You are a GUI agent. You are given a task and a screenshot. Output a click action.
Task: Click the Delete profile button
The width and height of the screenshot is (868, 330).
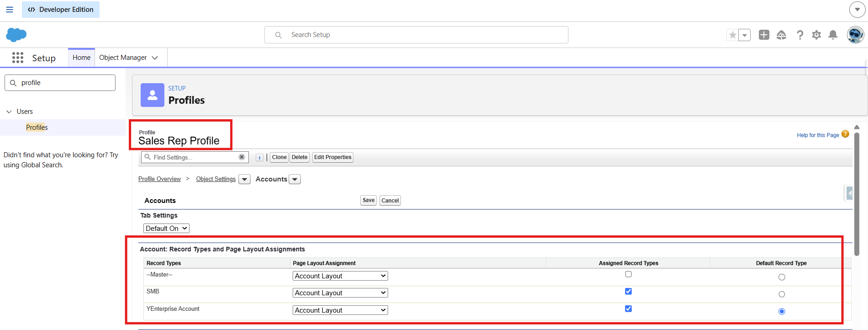point(300,157)
